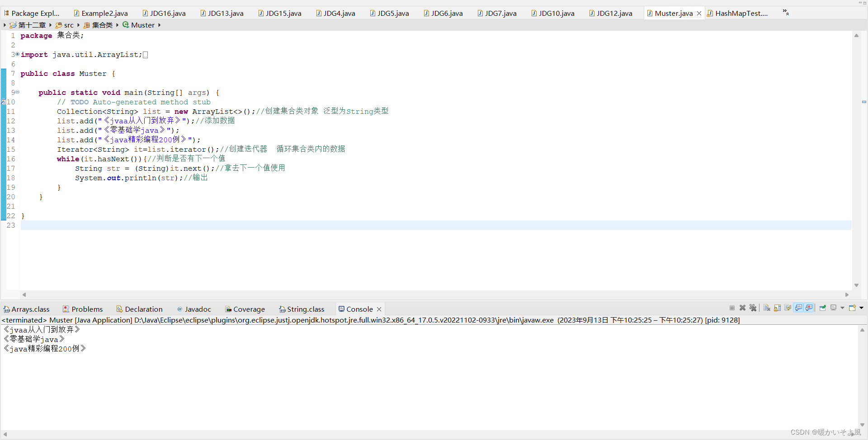Click the Terminate button in Console toolbar
The height and width of the screenshot is (440, 868).
click(x=732, y=308)
